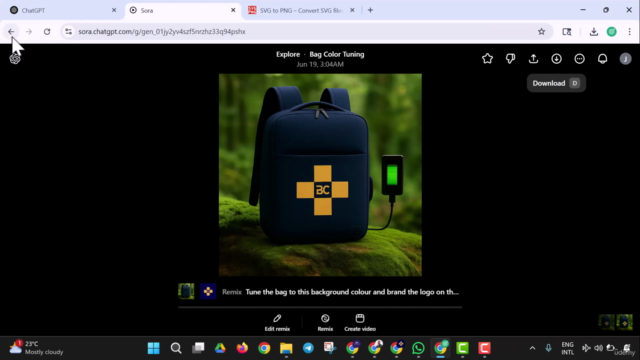Screen dimensions: 640x360
Task: Open Chrome downloads icon
Action: (x=594, y=31)
